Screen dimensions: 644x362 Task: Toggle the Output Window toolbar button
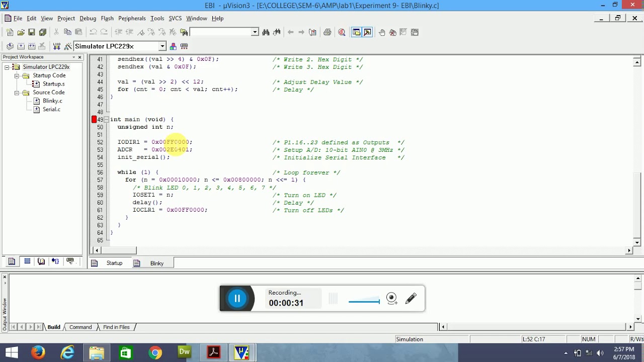pyautogui.click(x=367, y=32)
